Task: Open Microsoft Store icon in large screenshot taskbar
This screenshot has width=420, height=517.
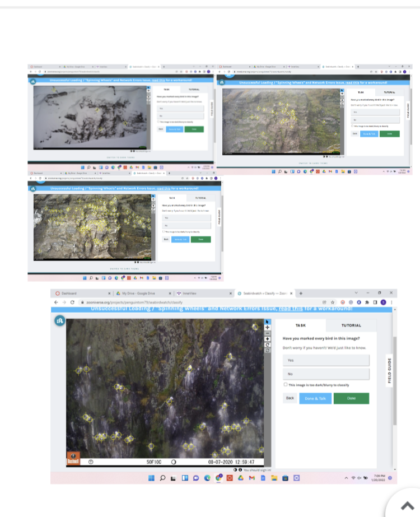Action: point(285,478)
